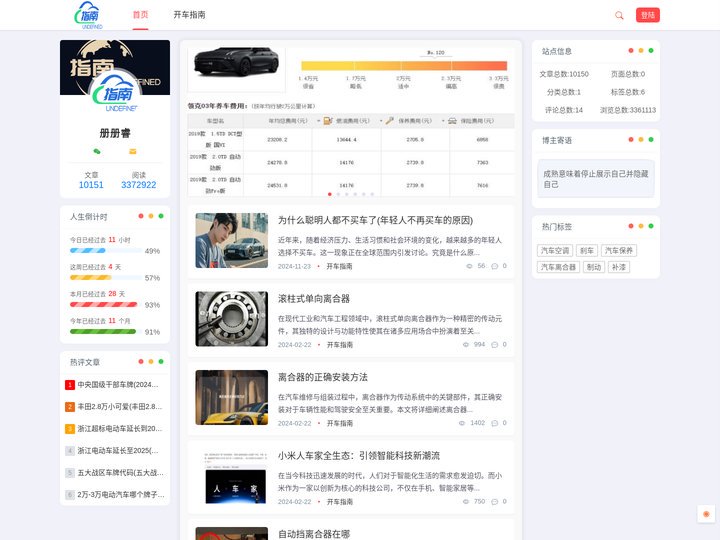Open hot article 中央国级干部车牌(2024...
Image resolution: width=720 pixels, height=540 pixels.
pyautogui.click(x=118, y=384)
